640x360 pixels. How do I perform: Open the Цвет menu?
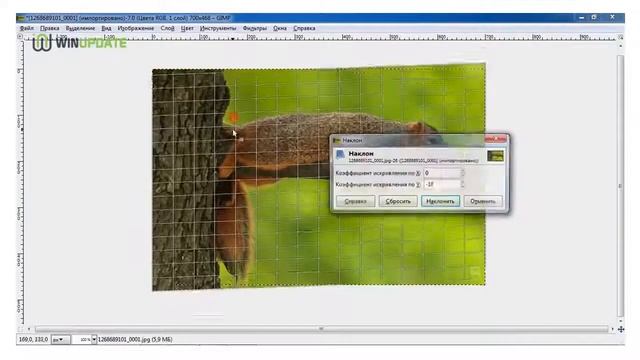point(187,28)
